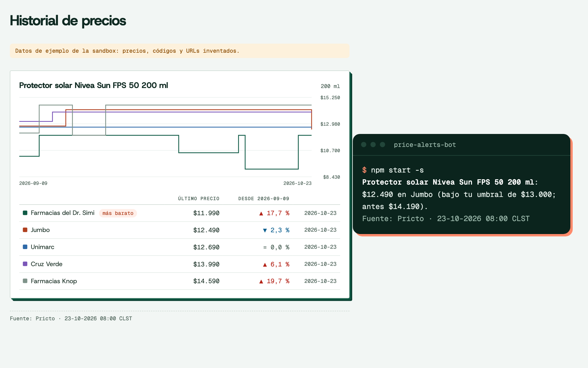Select the 'más barato' badge

pyautogui.click(x=118, y=213)
